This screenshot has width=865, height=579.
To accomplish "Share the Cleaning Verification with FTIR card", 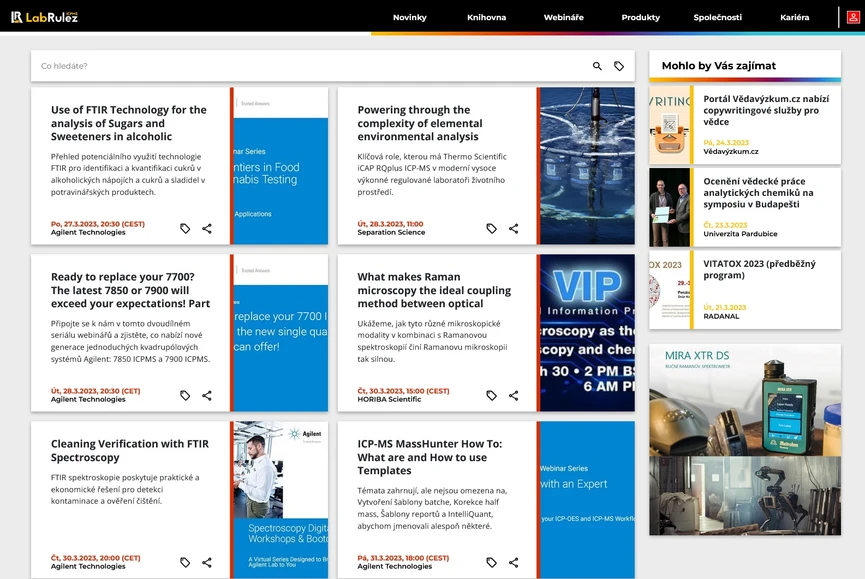I will (x=207, y=562).
